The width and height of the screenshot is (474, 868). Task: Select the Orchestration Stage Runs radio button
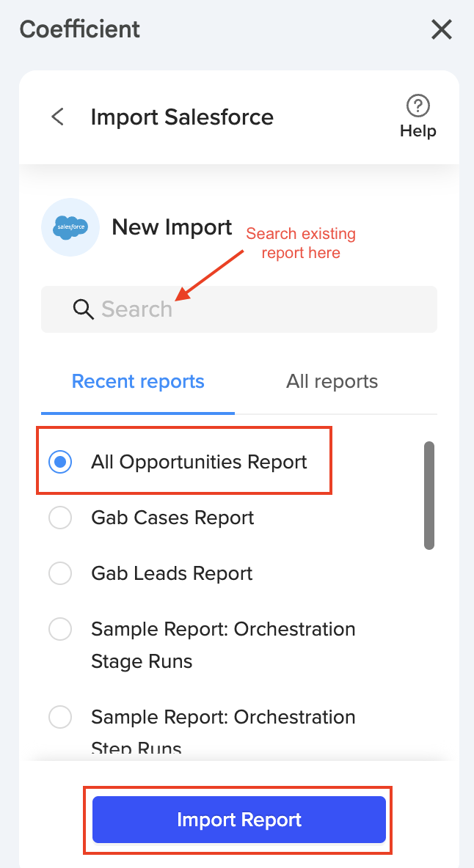point(60,629)
